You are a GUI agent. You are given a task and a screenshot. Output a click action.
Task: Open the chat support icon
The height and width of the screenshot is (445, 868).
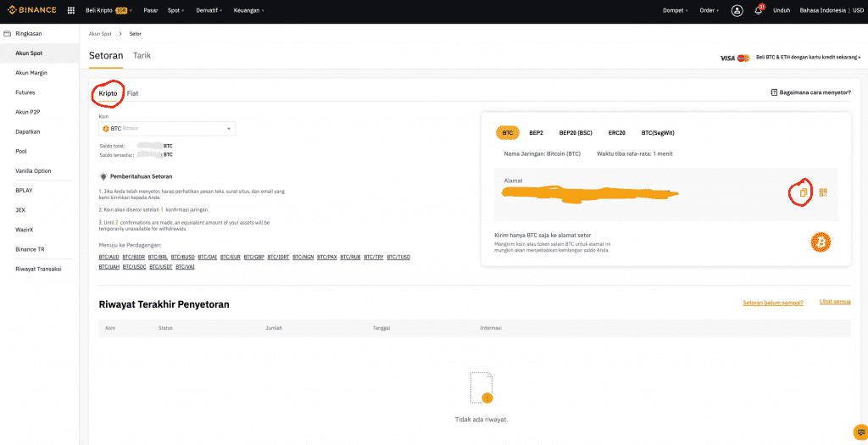coord(860,431)
